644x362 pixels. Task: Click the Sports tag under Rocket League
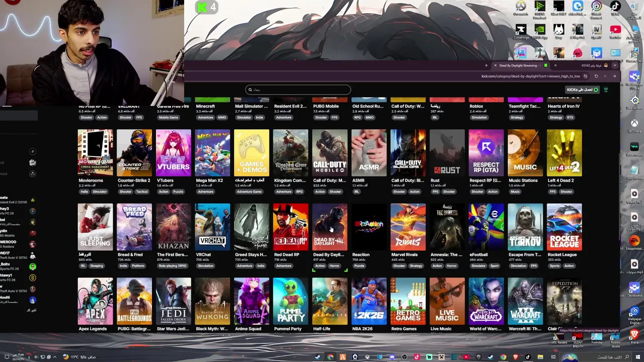click(554, 265)
